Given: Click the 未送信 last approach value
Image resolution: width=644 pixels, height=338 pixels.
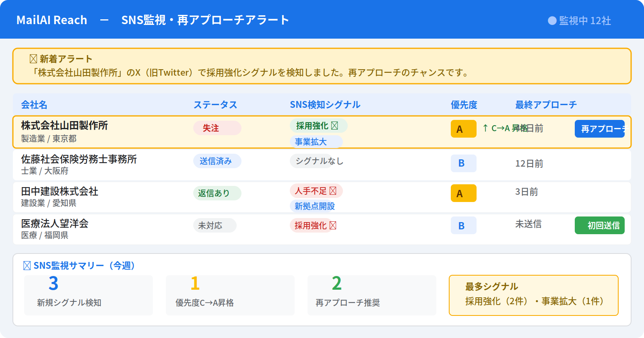Looking at the screenshot, I should point(528,224).
